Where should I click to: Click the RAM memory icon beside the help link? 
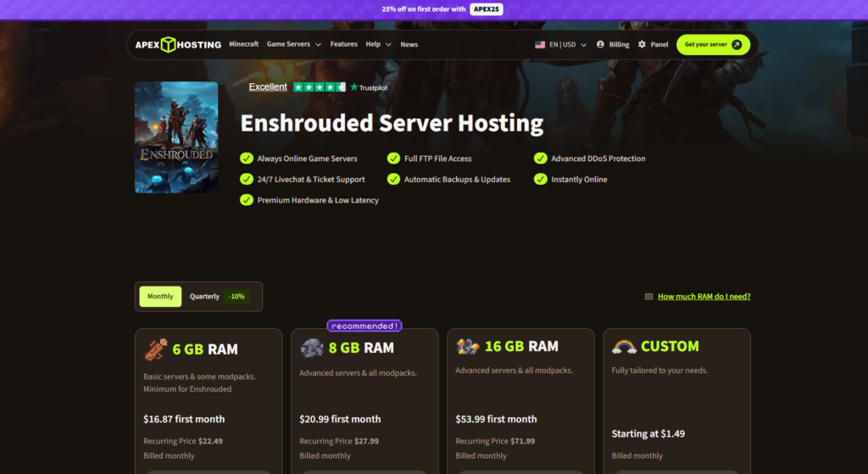[x=648, y=297]
